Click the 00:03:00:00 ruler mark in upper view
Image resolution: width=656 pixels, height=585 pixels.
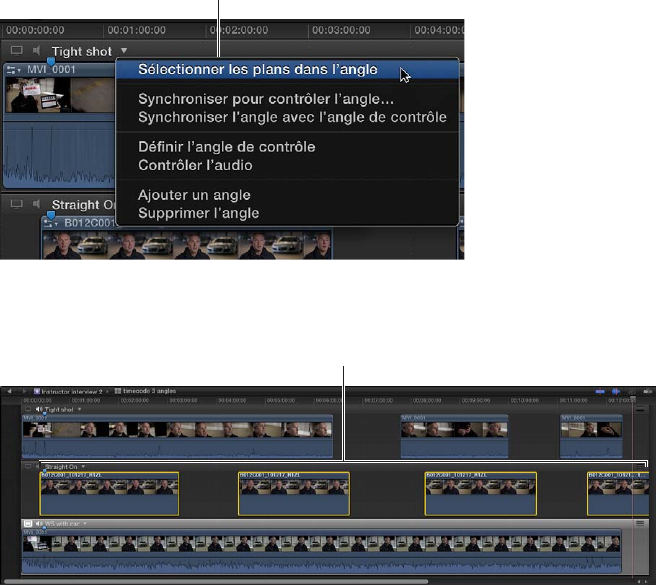pos(341,30)
